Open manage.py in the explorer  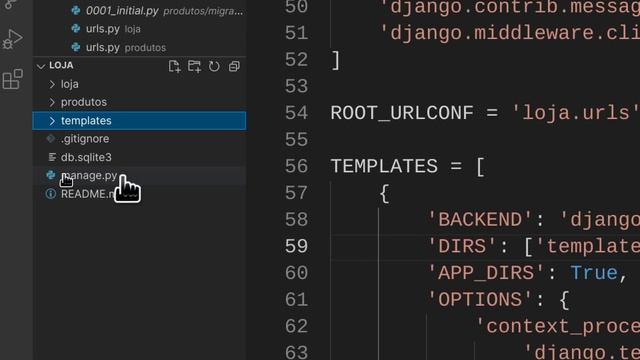139,176
